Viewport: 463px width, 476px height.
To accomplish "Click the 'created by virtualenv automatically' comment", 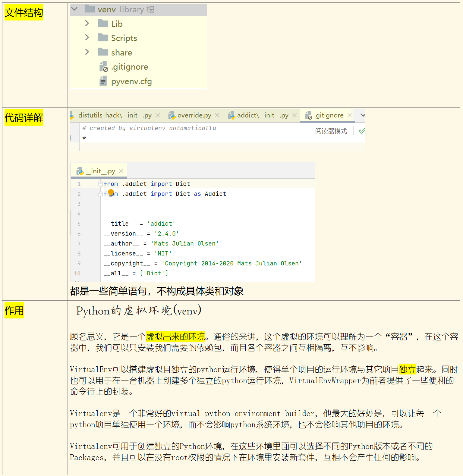I will 149,128.
